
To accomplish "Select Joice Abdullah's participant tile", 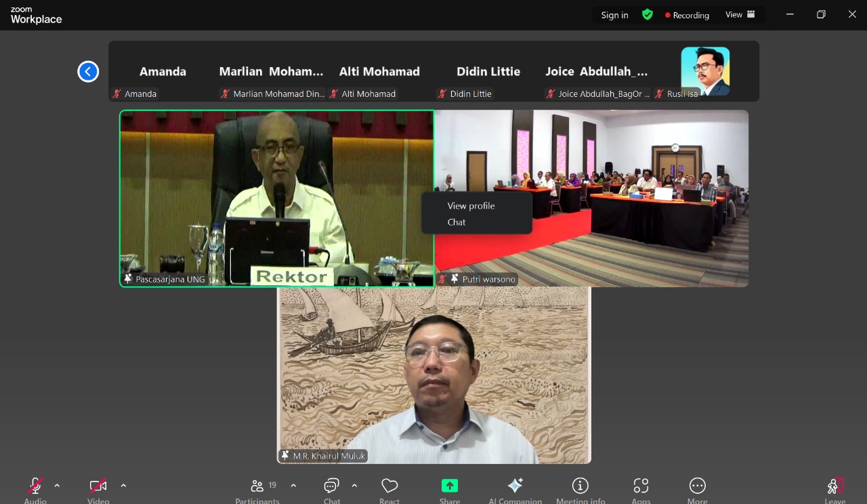I will (x=596, y=71).
